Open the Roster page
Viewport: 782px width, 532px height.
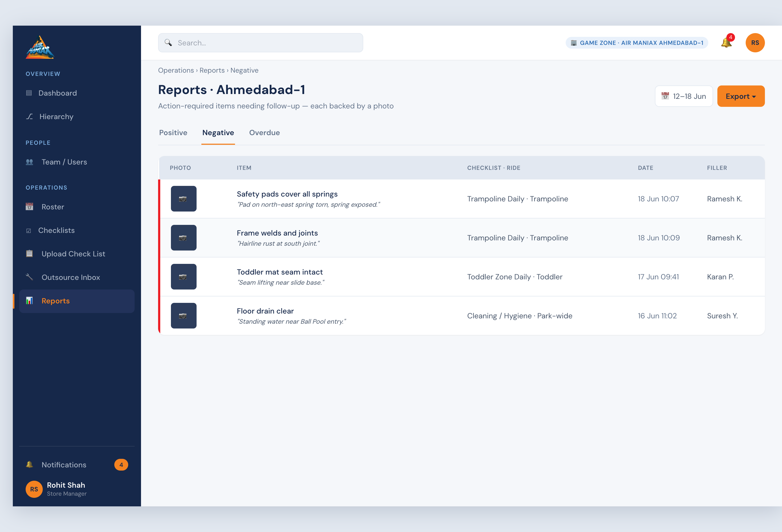[77, 207]
